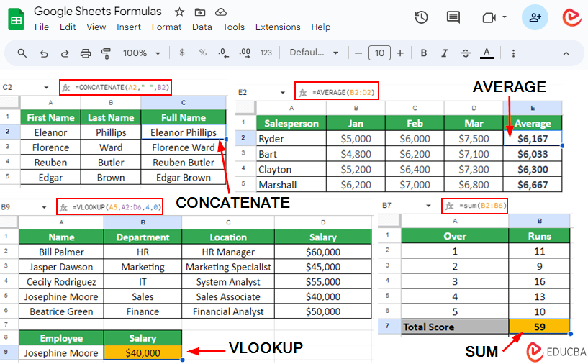Open the Google Sheets home icon
This screenshot has height=364, width=588.
point(16,19)
